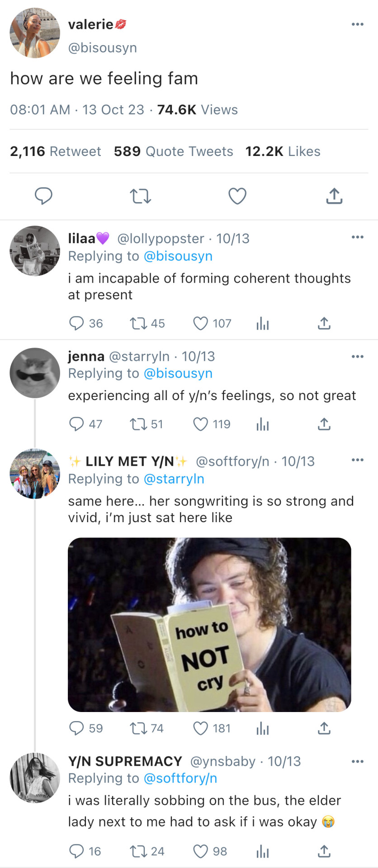The height and width of the screenshot is (868, 378).
Task: Retweet the main tweet by valerie
Action: coord(140,196)
